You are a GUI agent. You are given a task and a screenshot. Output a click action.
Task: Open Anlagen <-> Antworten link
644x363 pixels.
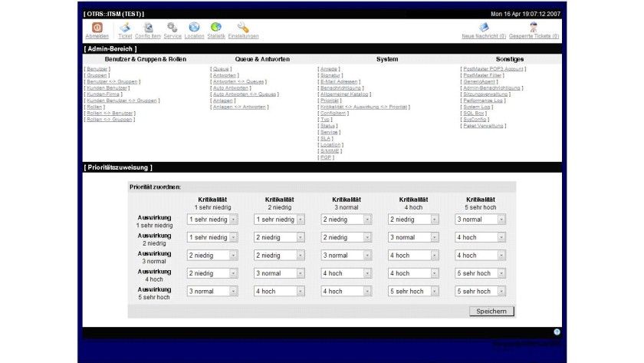tap(239, 107)
